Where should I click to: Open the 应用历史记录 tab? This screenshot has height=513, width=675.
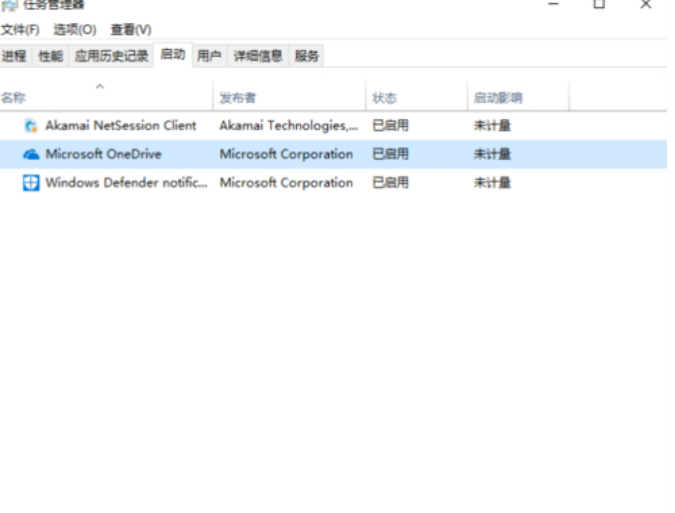111,56
